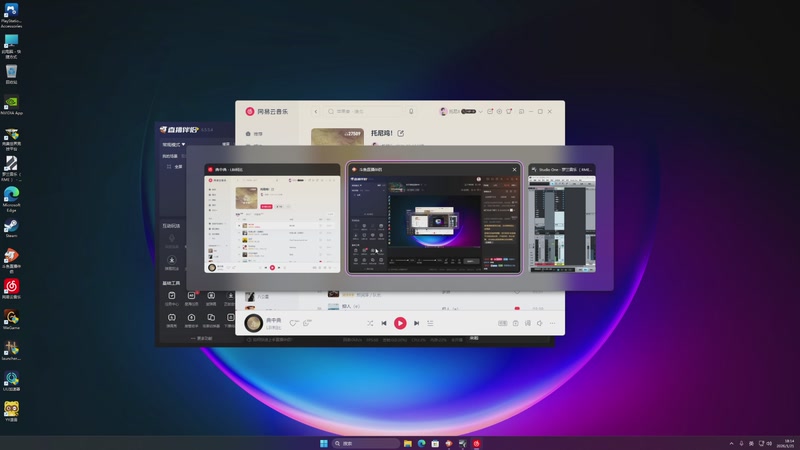Open the play queue list icon
The image size is (800, 450).
(x=431, y=323)
